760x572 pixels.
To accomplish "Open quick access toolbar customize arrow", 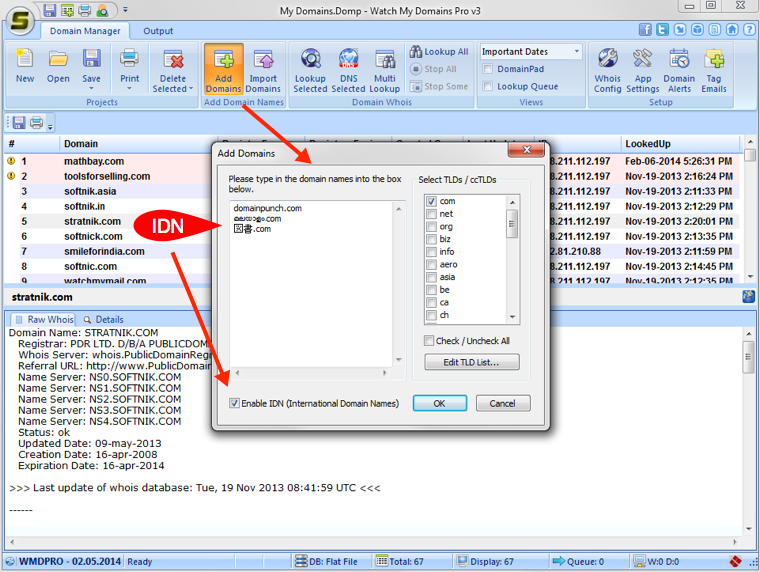I will (125, 10).
